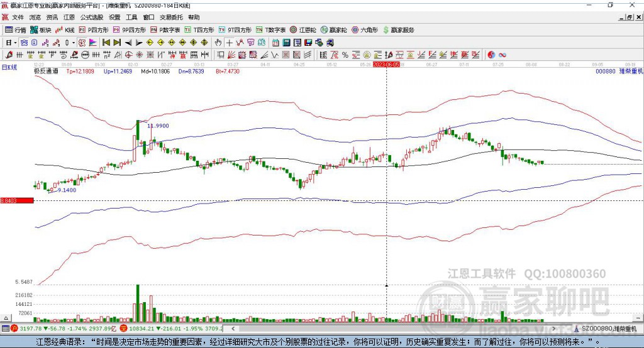This screenshot has height=348, width=644.
Task: Open the red-blue yin-yang icon
Action: 491,55
